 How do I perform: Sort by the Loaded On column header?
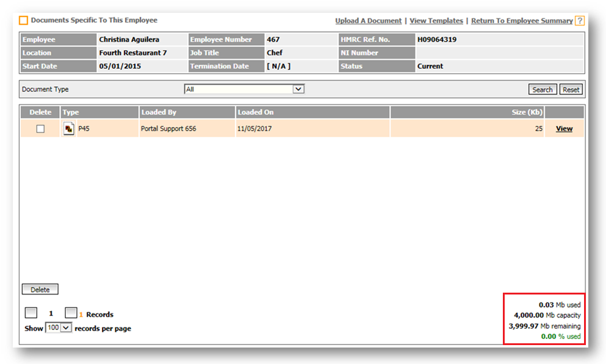click(312, 112)
